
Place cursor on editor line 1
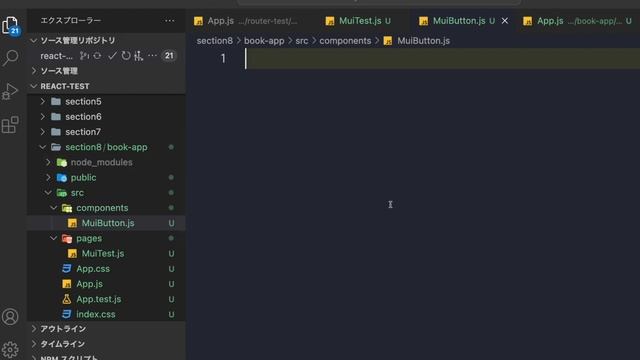(442, 58)
